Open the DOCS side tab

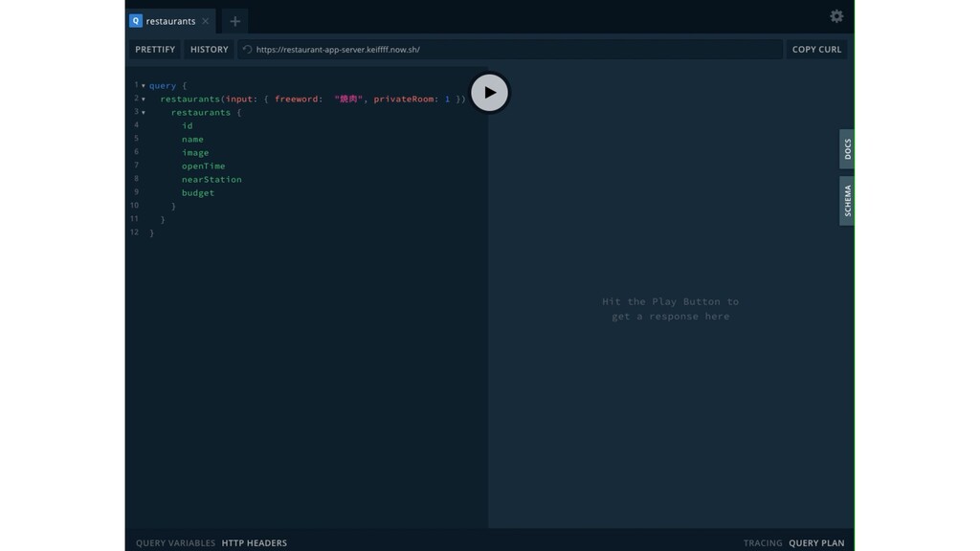[x=847, y=149]
